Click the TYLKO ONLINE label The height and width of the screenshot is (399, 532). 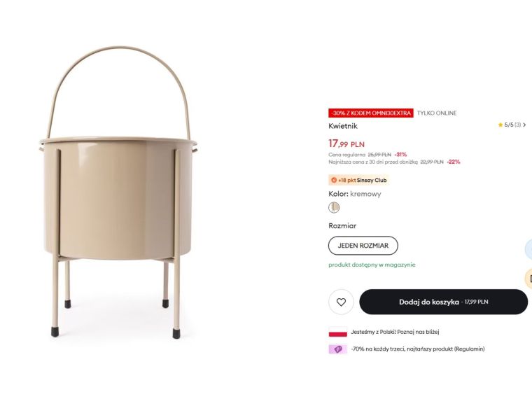(437, 113)
